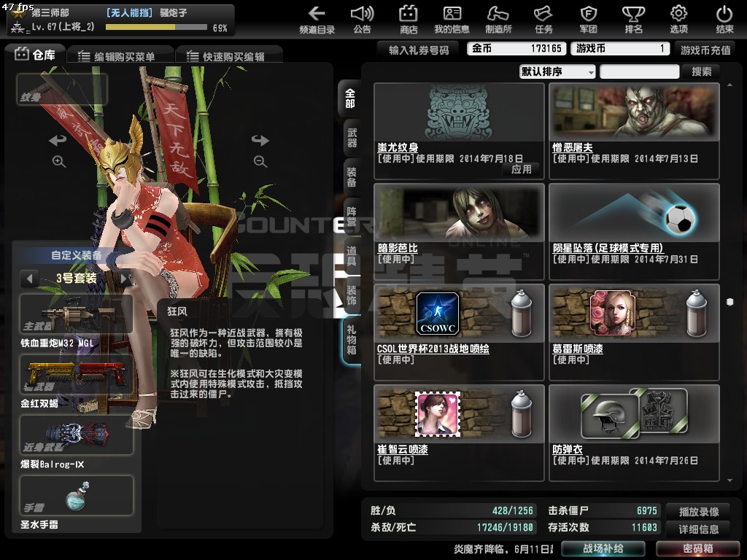Viewport: 747px width, 560px height.
Task: Select the 崔智云喷漆 spray icon
Action: (x=438, y=414)
